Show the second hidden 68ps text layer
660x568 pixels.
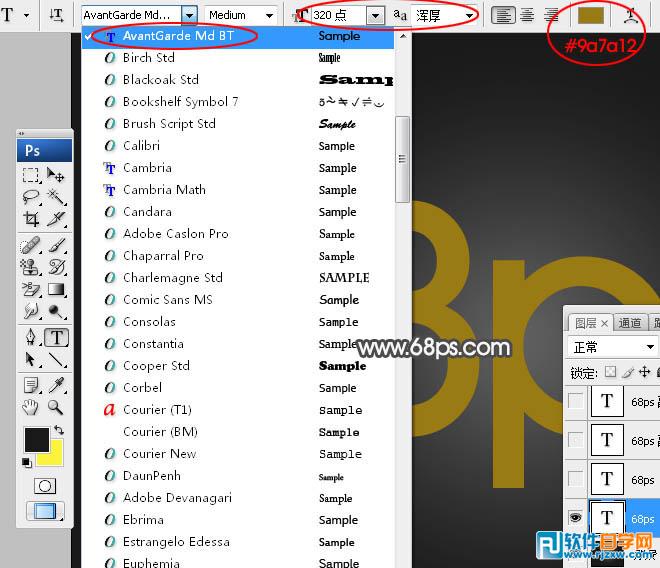[575, 440]
